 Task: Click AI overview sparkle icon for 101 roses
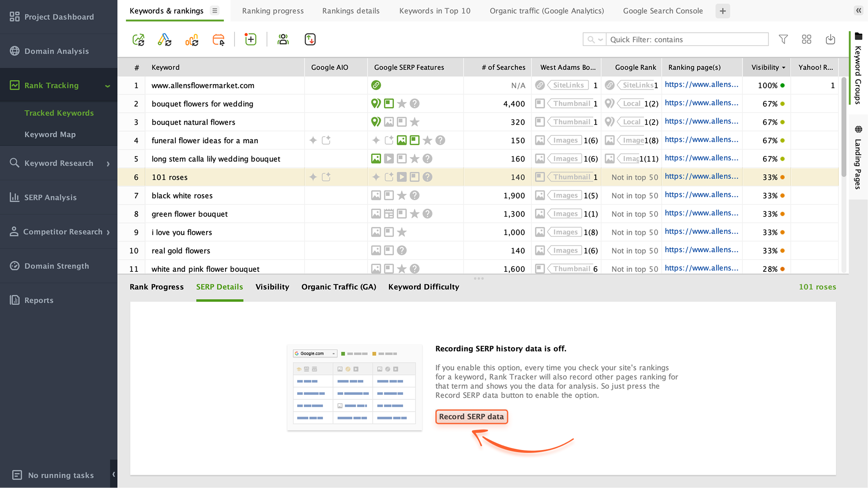click(x=313, y=177)
